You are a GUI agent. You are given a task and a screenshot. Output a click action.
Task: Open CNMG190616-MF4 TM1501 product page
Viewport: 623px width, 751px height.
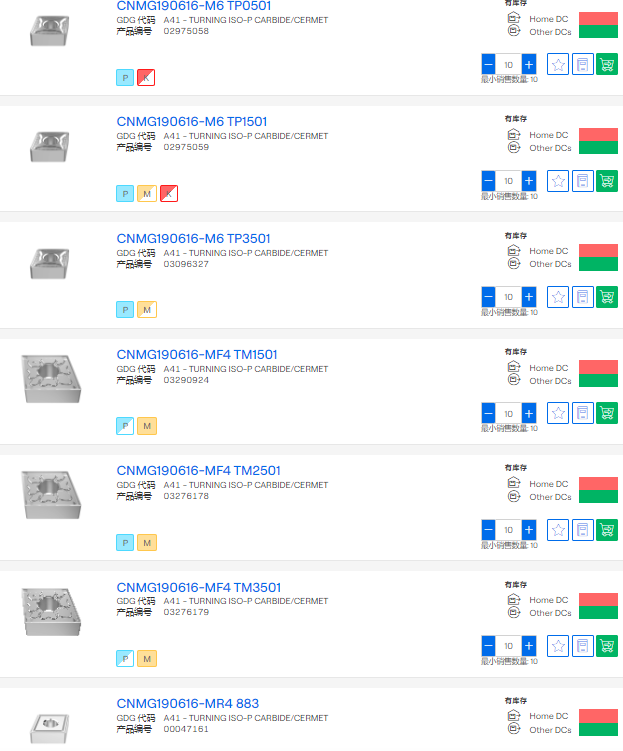point(197,354)
